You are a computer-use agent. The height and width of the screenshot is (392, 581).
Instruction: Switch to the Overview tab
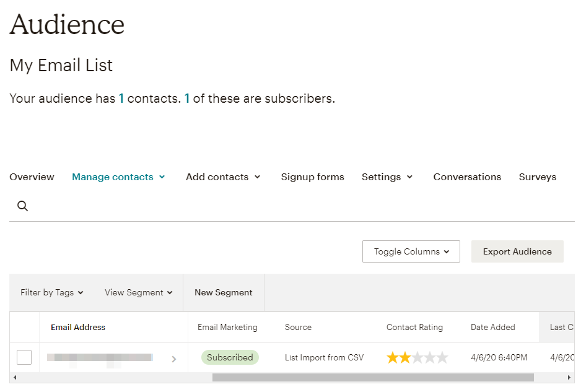(x=32, y=176)
